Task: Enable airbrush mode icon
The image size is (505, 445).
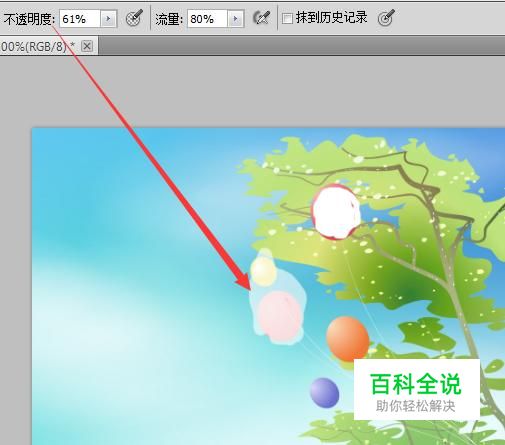Action: point(261,18)
